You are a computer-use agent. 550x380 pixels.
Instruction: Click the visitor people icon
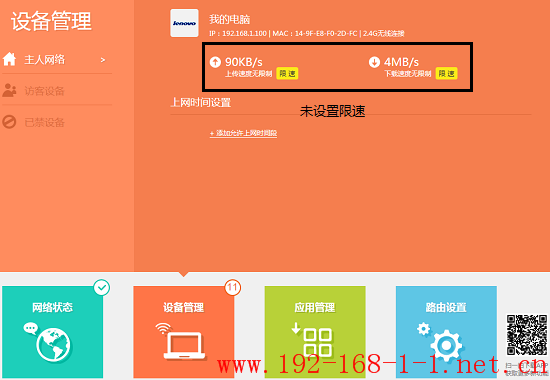click(9, 91)
